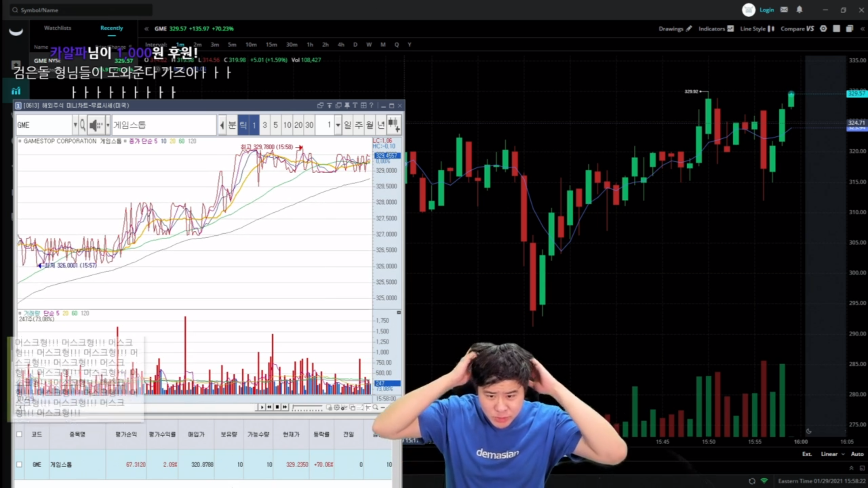868x488 pixels.
Task: Toggle Auto scale on chart
Action: pyautogui.click(x=857, y=454)
